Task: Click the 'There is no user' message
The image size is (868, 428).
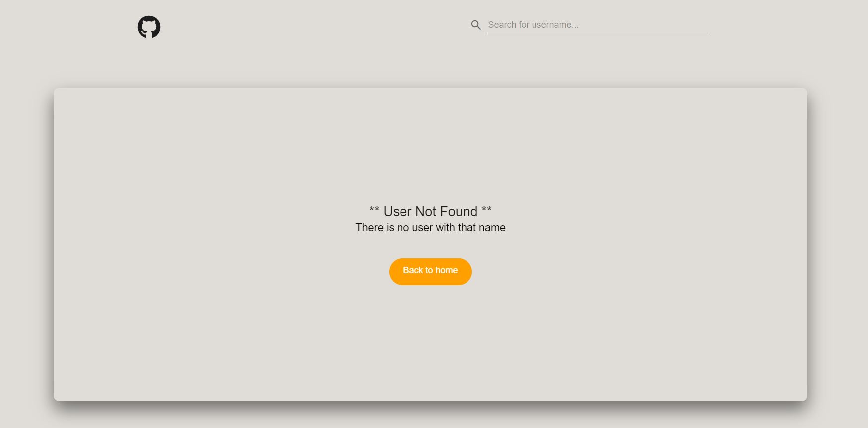Action: coord(430,228)
